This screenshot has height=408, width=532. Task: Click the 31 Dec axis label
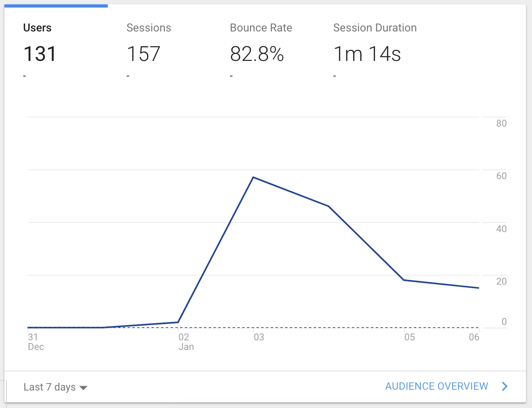point(35,342)
